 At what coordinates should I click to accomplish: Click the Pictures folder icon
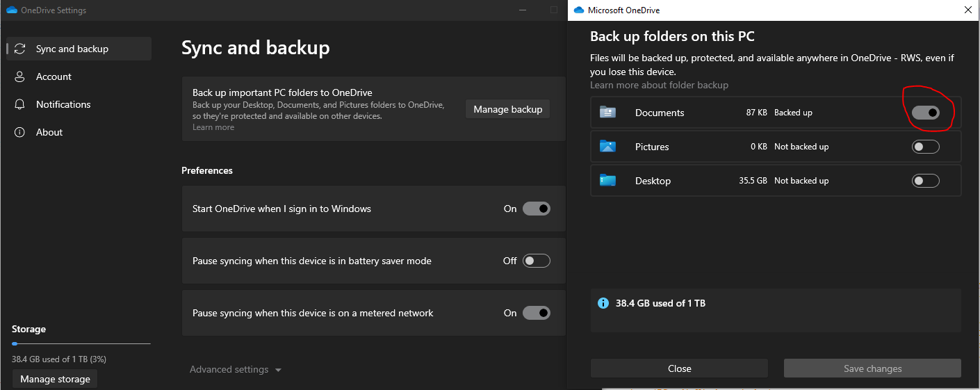[607, 146]
